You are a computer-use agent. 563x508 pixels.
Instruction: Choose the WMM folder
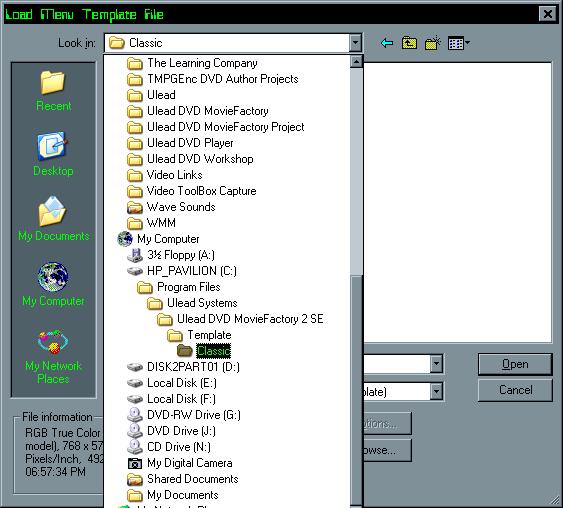pos(151,223)
